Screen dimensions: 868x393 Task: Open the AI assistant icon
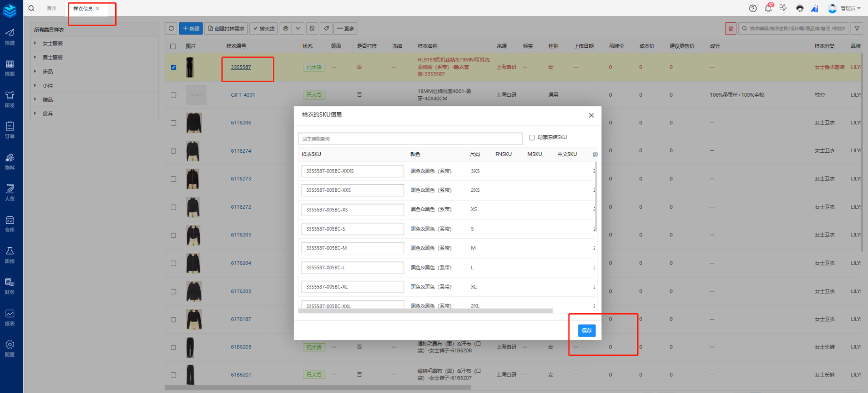[x=815, y=8]
